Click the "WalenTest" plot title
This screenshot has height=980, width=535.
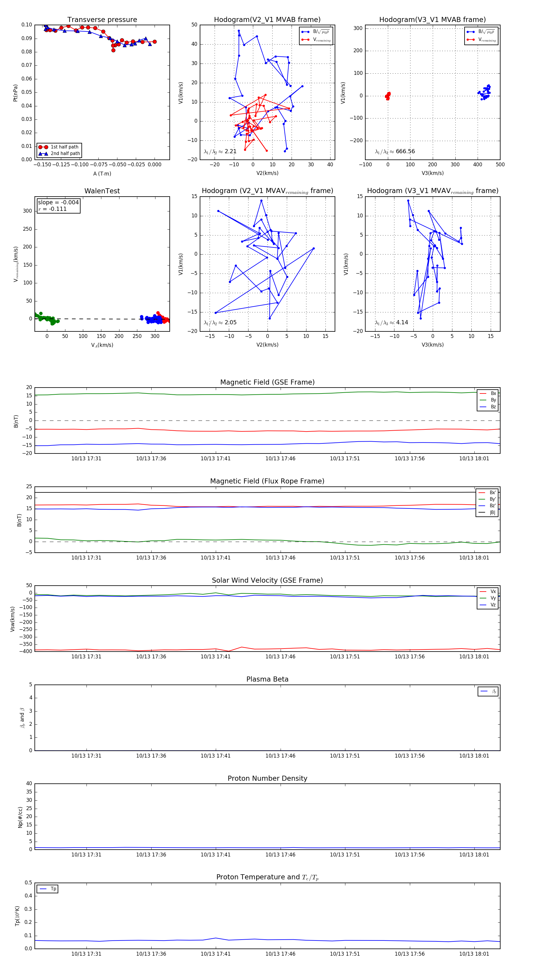(102, 191)
